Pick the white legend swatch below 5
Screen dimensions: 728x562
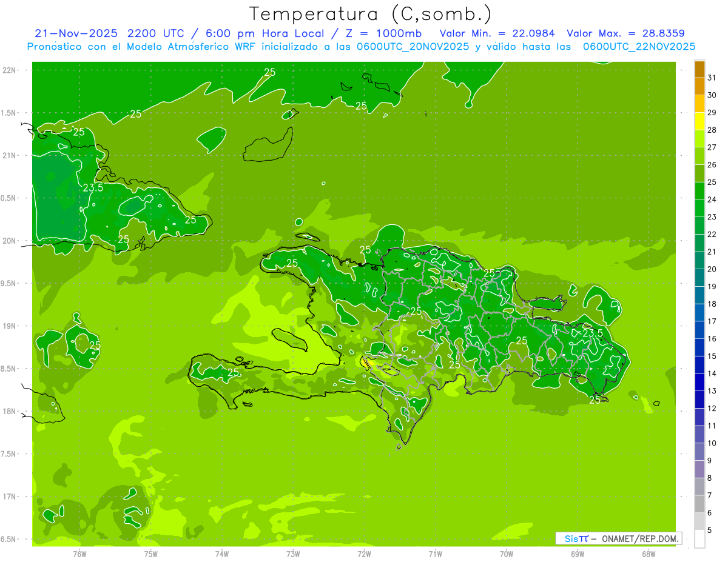pos(699,538)
